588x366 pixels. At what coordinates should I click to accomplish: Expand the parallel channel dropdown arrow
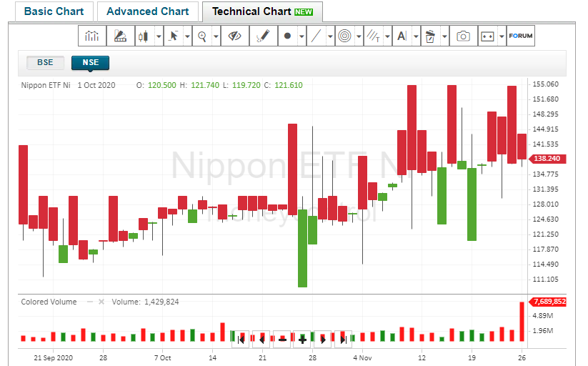[x=387, y=36]
